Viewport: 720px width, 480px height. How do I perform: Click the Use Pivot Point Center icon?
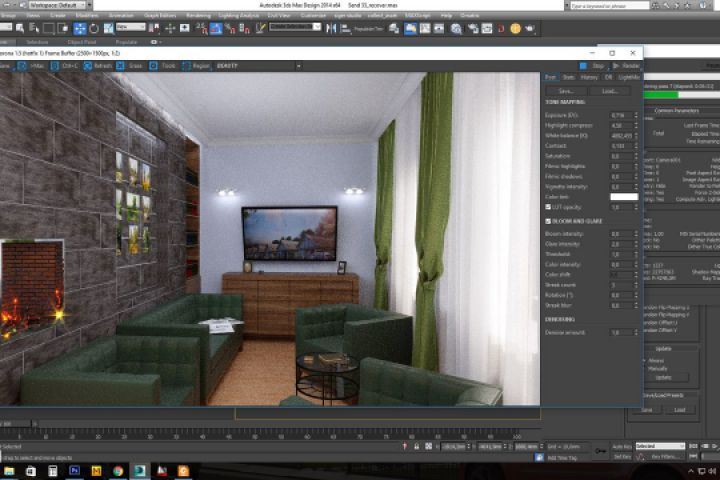click(x=154, y=28)
